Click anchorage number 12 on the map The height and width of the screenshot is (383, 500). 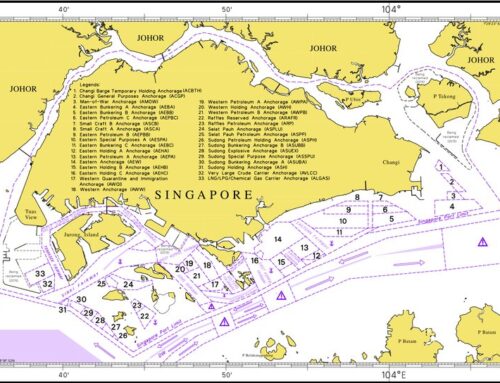click(316, 256)
